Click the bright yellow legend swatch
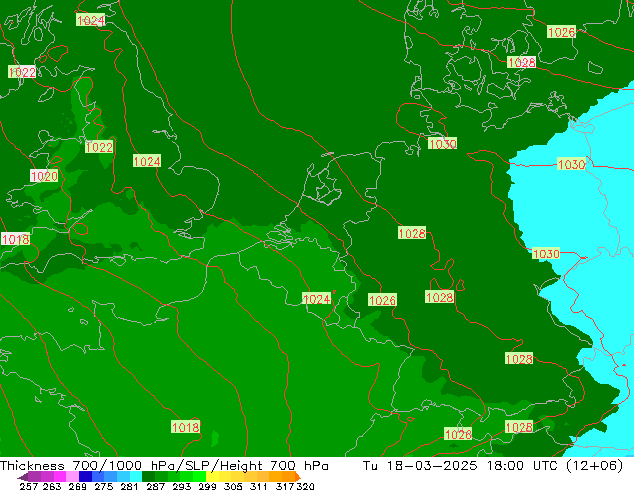634x490 pixels. click(212, 476)
